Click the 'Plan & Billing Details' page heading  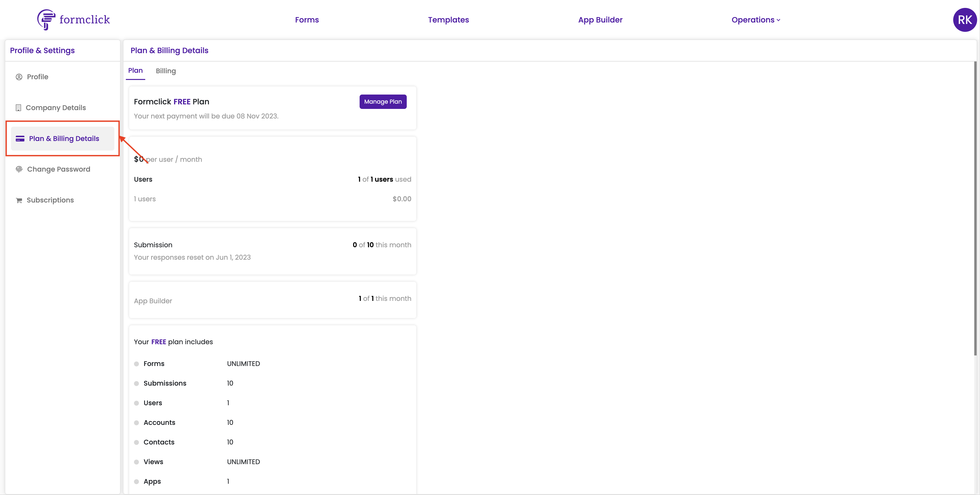(x=169, y=51)
